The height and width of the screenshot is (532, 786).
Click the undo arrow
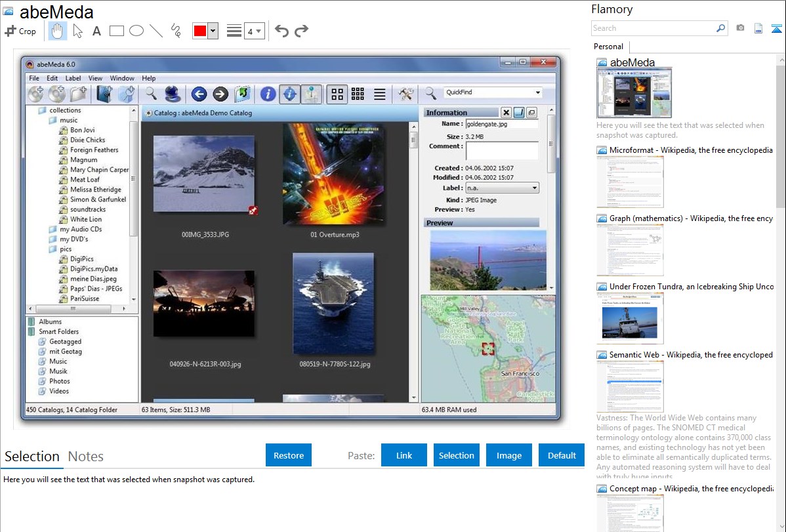point(281,31)
